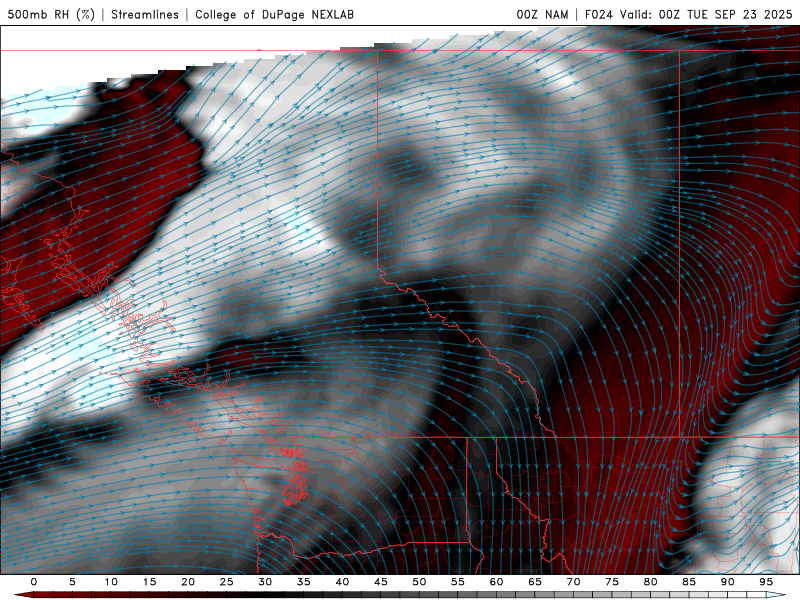Click the colorbar label "95"
Screen dimensions: 800x600
pos(766,582)
